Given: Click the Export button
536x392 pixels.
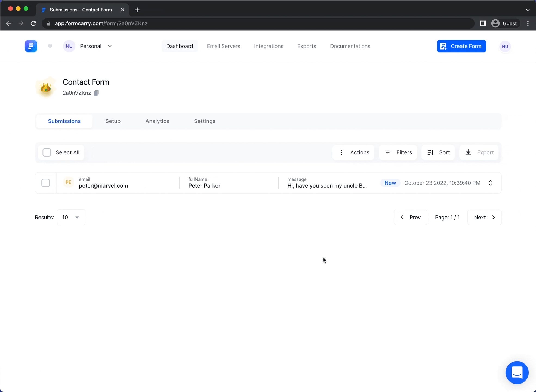Looking at the screenshot, I should (479, 152).
